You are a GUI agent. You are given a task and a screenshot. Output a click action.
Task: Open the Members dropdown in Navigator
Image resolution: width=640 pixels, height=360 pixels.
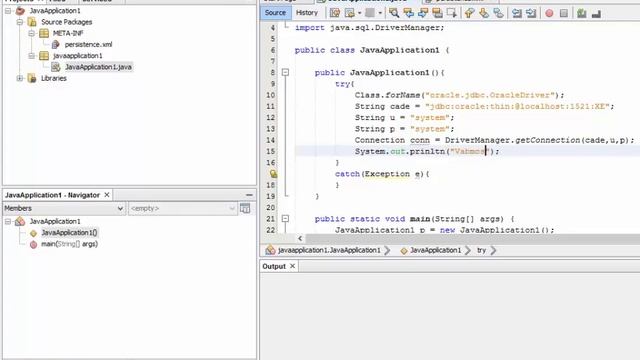tap(64, 208)
